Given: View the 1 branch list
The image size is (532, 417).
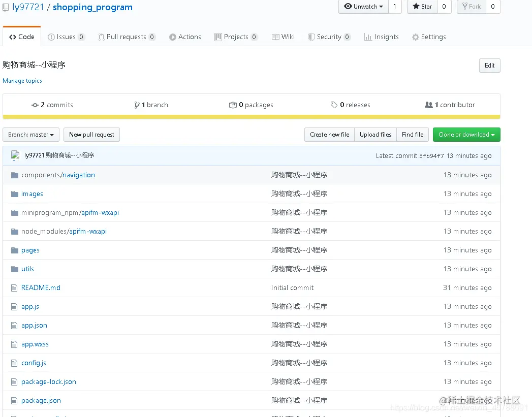Looking at the screenshot, I should point(151,105).
